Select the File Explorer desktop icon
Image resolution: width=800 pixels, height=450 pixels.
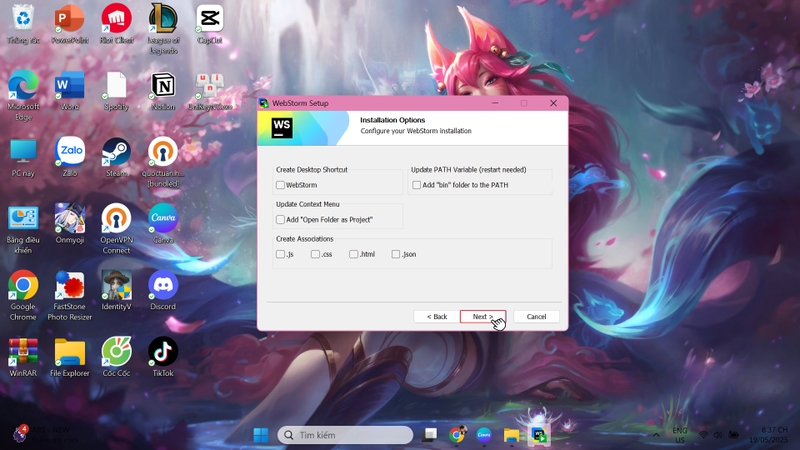70,357
